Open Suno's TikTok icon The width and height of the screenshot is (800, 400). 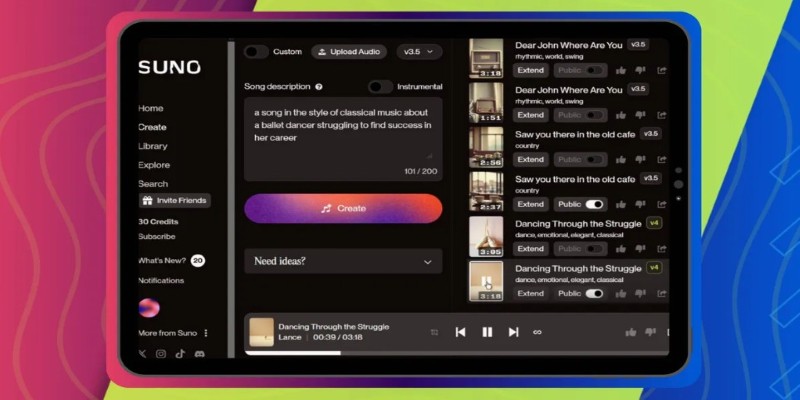tap(180, 354)
